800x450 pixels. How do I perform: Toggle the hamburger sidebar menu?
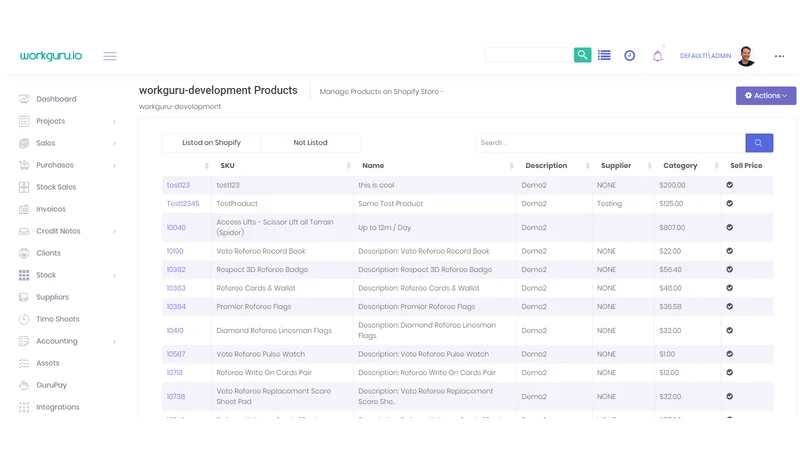point(110,56)
